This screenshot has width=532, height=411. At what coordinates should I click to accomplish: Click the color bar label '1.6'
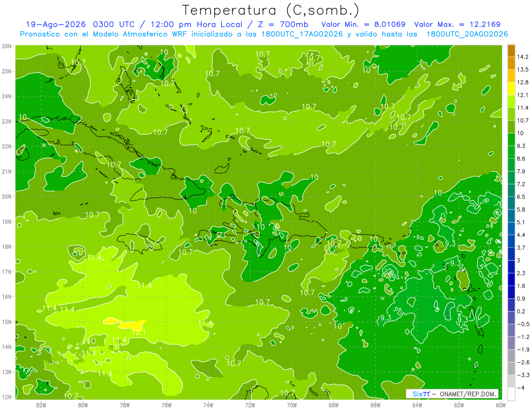[521, 286]
